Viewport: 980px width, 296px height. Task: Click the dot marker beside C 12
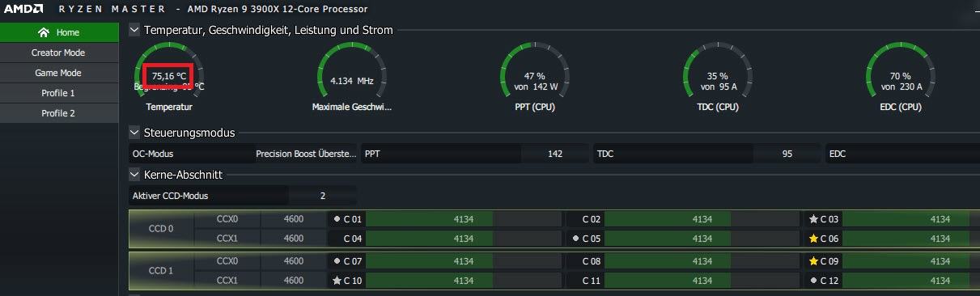pos(813,281)
